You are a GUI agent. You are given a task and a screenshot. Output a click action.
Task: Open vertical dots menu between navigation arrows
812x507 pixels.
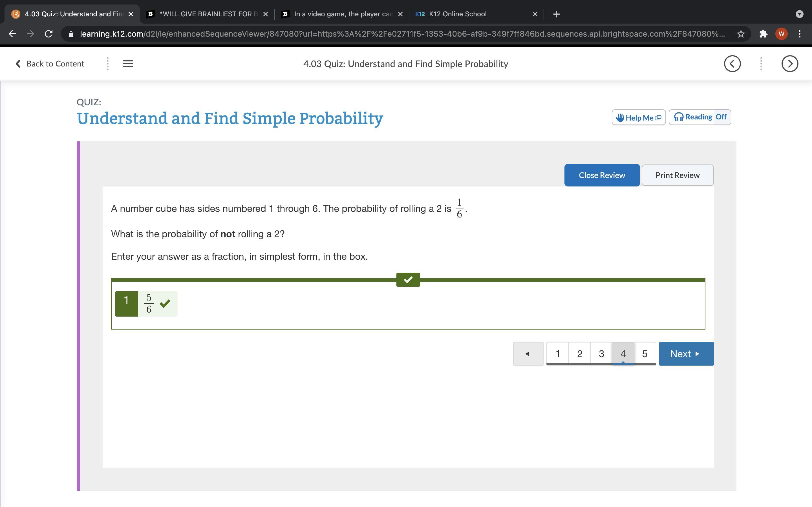[761, 64]
